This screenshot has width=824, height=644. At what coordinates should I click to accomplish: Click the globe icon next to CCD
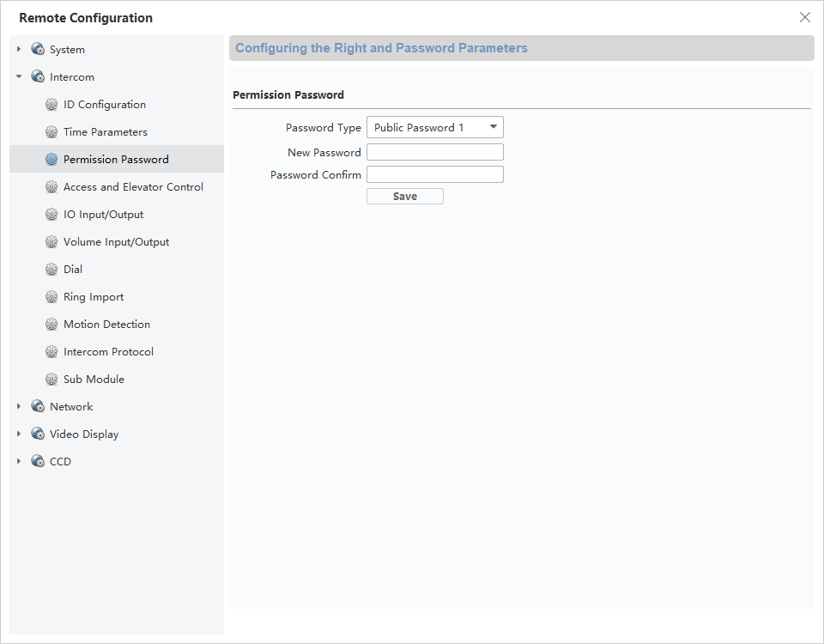(x=38, y=462)
